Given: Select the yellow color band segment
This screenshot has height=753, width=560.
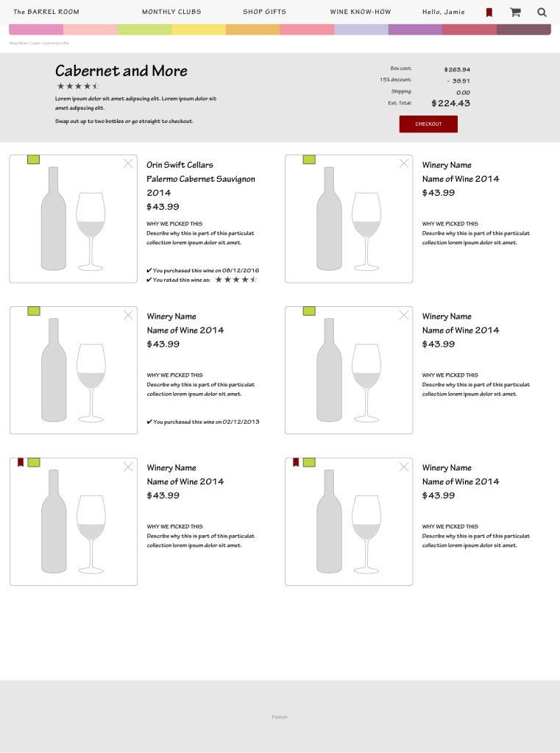Looking at the screenshot, I should [199, 29].
